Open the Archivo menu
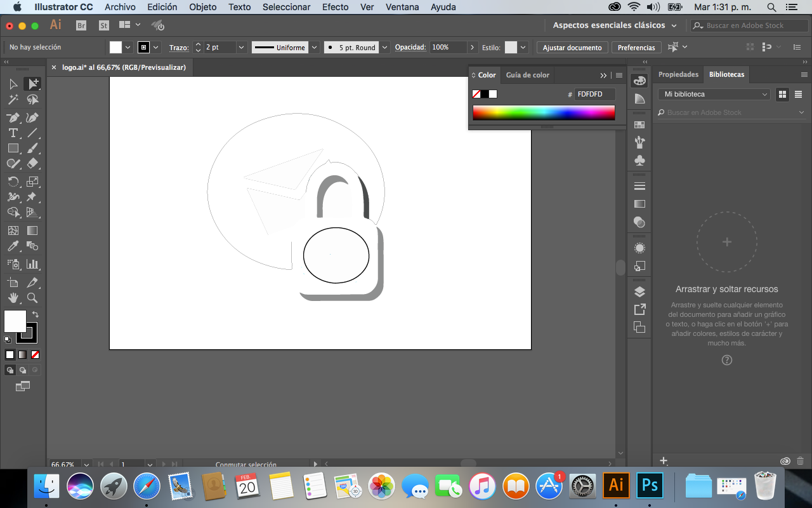Screen dimensions: 812x508 [120, 7]
